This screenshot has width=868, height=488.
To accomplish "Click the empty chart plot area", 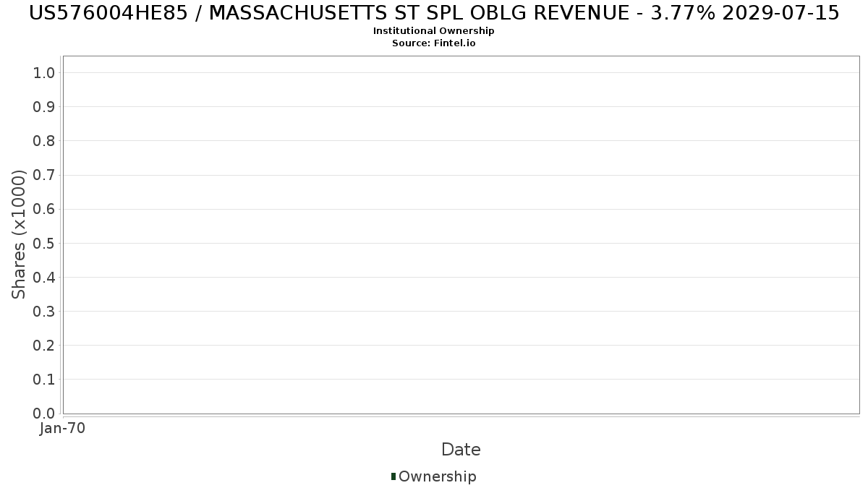I will [461, 235].
